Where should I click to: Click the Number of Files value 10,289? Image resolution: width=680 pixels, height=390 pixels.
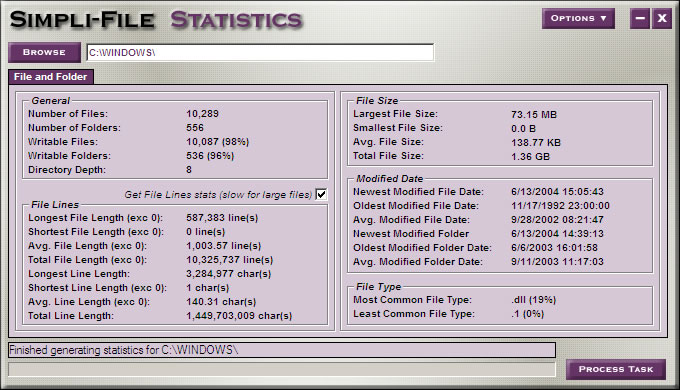click(203, 114)
